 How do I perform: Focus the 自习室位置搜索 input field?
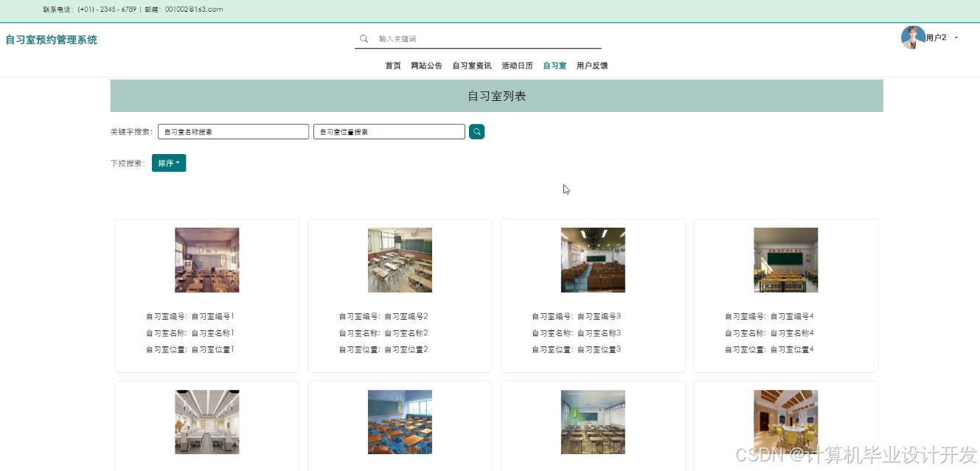pyautogui.click(x=389, y=132)
